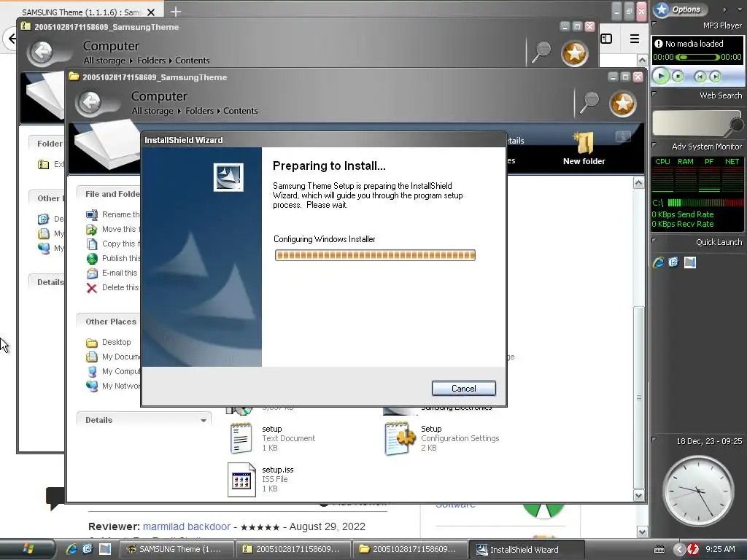Go back in the rear SamsungTheme window
The image size is (747, 560).
[42, 52]
